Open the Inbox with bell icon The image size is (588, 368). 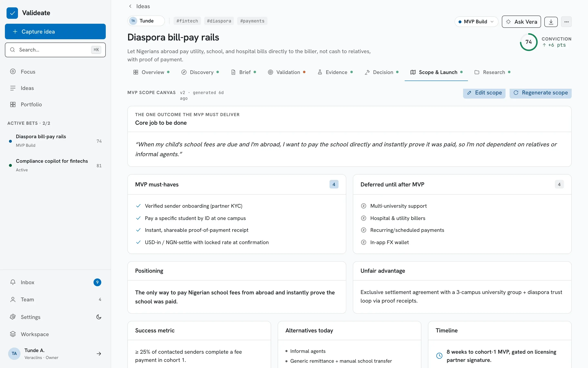pos(55,282)
